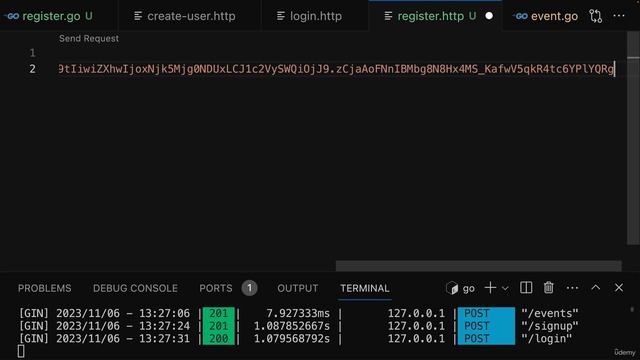Viewport: 640px width, 360px height.
Task: Split the terminal pane
Action: coord(526,288)
